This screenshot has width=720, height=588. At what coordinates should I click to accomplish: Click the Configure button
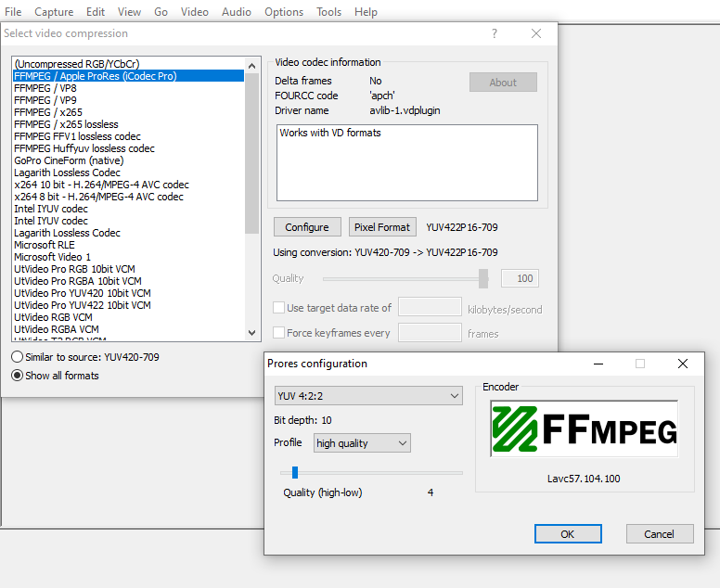point(307,227)
